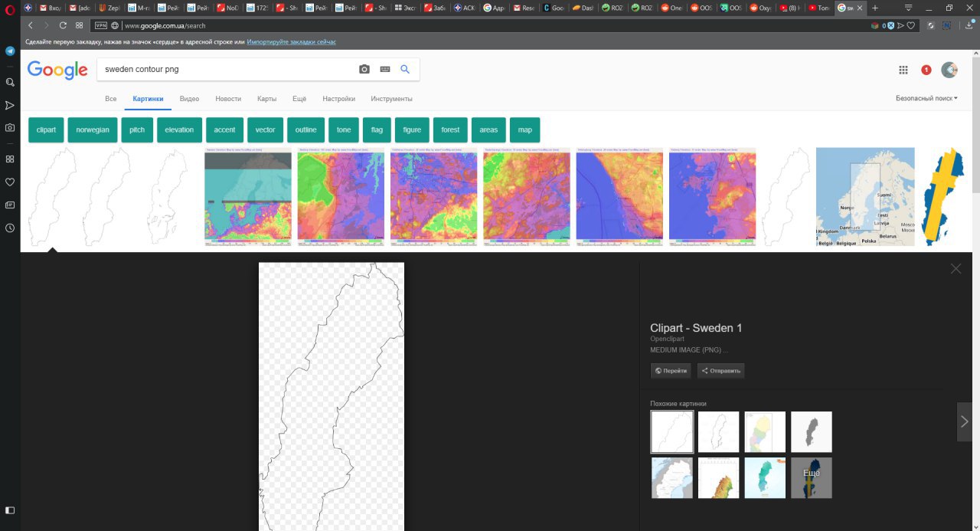
Task: Open the browser downloads panel
Action: tap(969, 25)
